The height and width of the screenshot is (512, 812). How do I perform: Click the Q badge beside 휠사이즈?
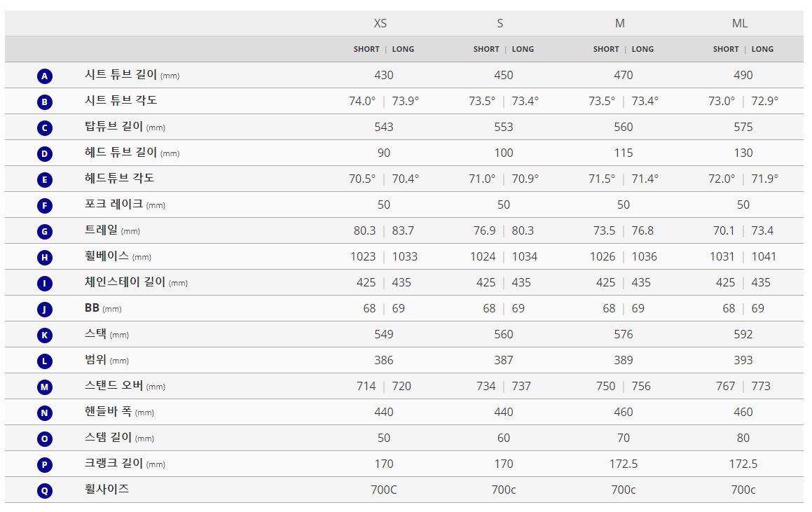45,490
